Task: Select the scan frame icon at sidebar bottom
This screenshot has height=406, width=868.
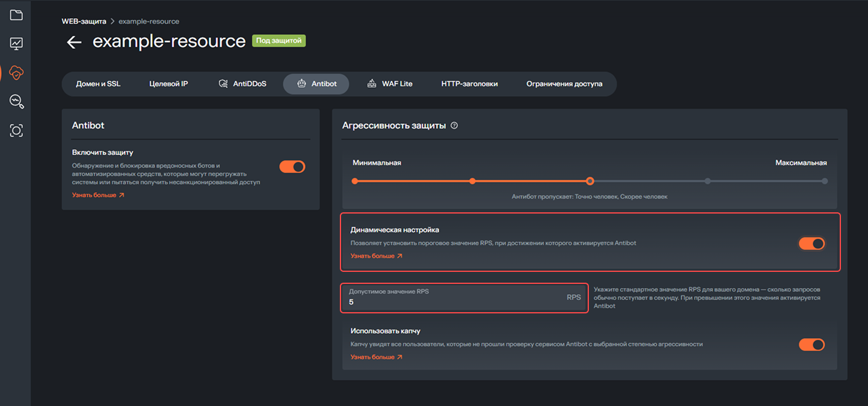Action: [x=16, y=130]
